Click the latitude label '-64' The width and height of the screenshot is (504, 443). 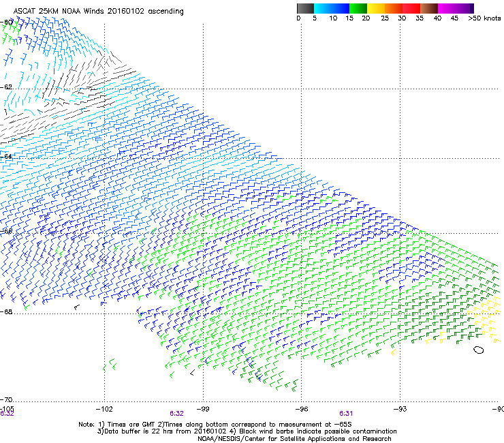pos(6,156)
